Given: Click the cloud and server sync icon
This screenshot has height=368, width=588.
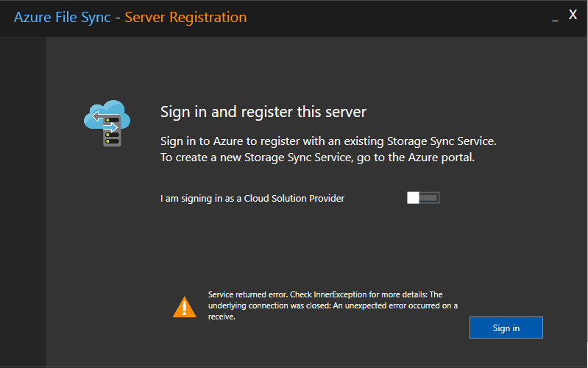Looking at the screenshot, I should 107,124.
